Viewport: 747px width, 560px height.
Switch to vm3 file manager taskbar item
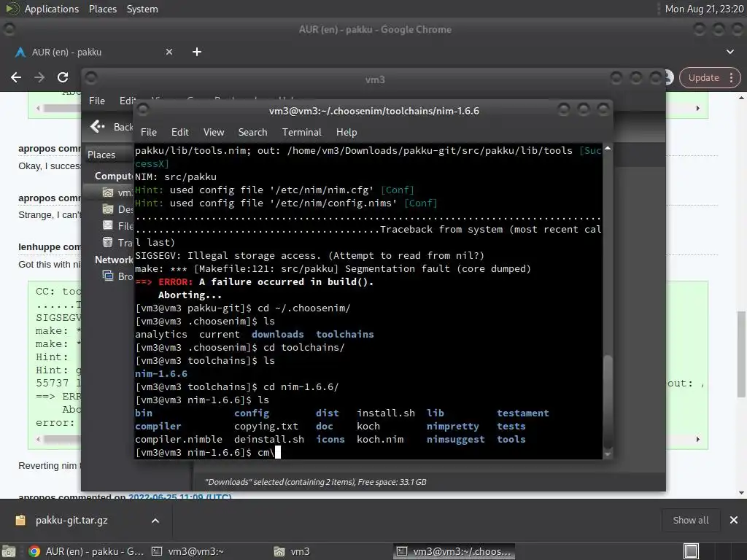click(292, 551)
